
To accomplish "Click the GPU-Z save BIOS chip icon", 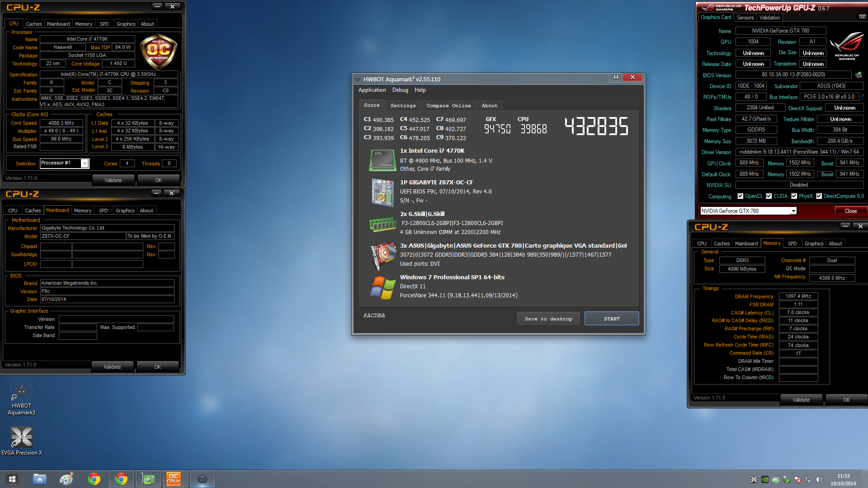I will (859, 75).
